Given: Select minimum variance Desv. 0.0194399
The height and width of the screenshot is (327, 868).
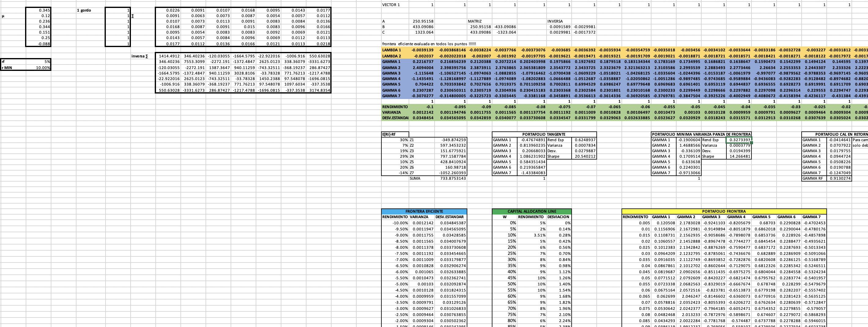Looking at the screenshot, I should point(739,151).
